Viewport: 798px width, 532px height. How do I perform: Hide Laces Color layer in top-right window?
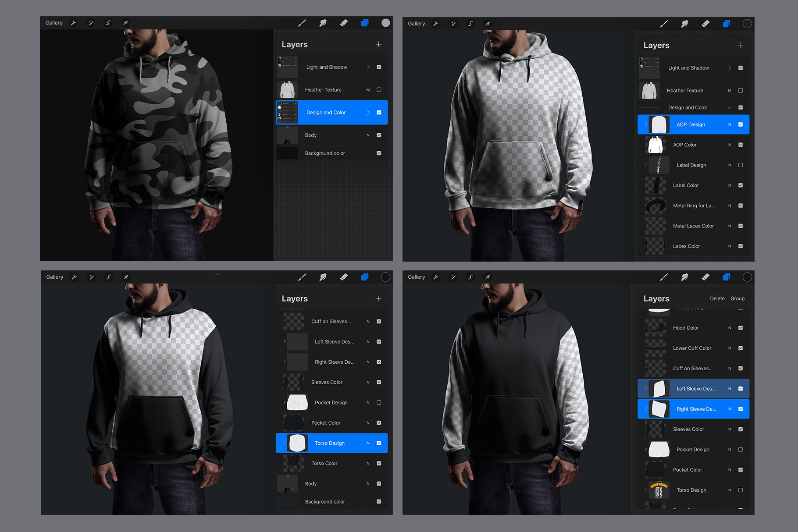click(741, 246)
